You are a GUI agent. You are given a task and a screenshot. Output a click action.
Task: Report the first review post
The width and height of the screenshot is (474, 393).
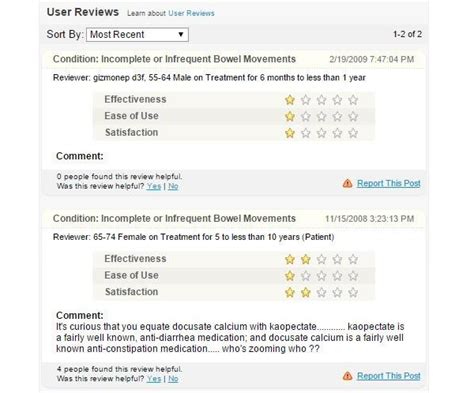point(389,183)
